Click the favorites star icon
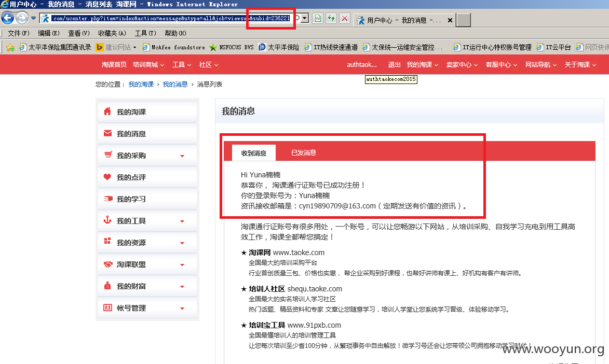 10,47
